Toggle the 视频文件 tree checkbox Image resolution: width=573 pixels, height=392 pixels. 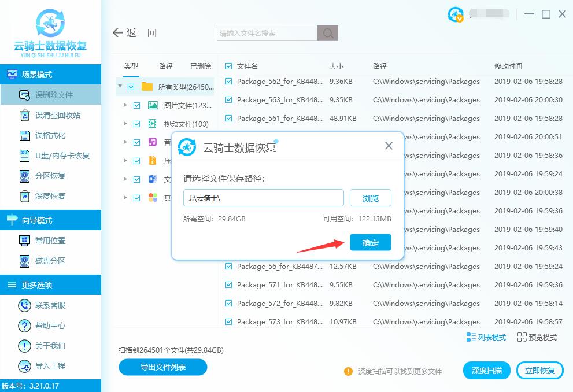pos(136,124)
